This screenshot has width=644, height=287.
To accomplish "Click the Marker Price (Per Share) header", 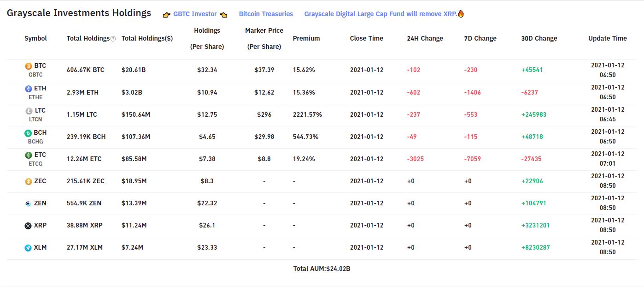I will [x=264, y=38].
